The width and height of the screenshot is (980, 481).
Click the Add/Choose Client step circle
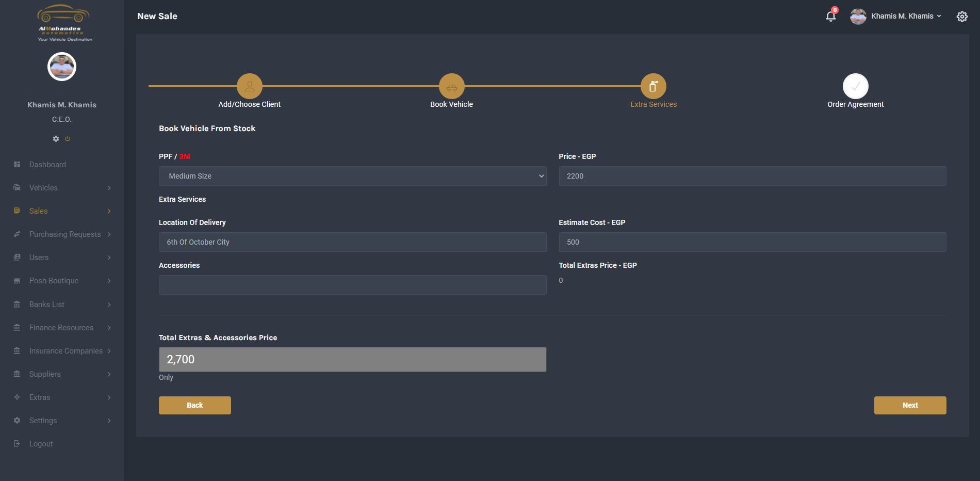[250, 86]
